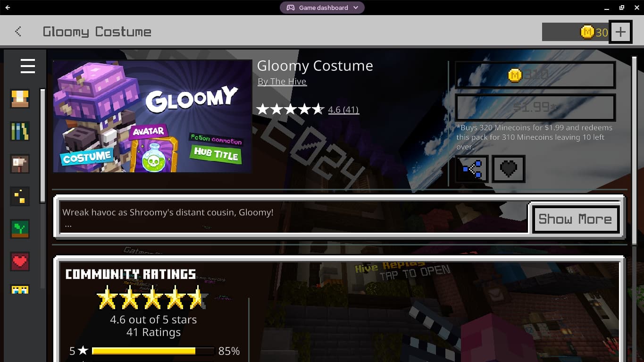Click the yellow face icon in the sidebar
644x362 pixels.
click(x=20, y=289)
